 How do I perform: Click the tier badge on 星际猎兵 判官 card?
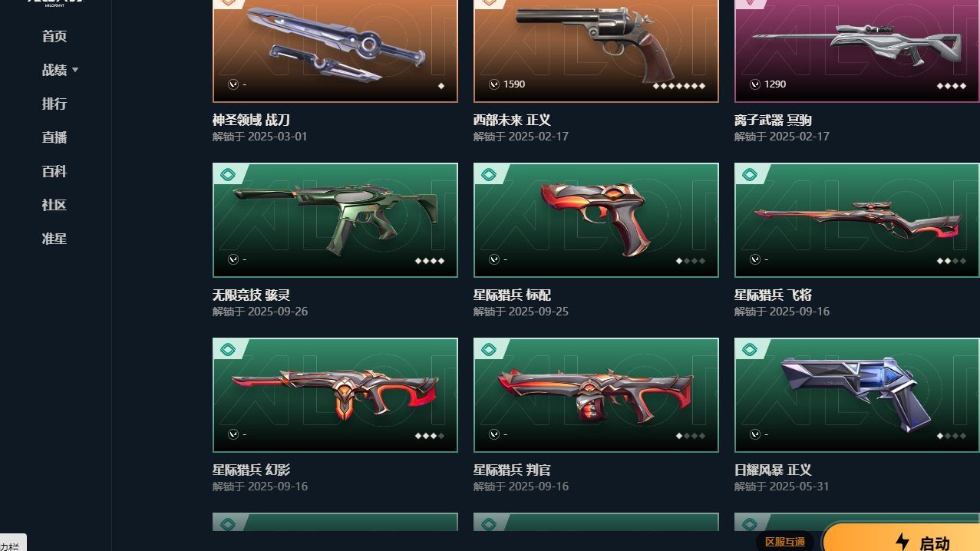(x=489, y=350)
